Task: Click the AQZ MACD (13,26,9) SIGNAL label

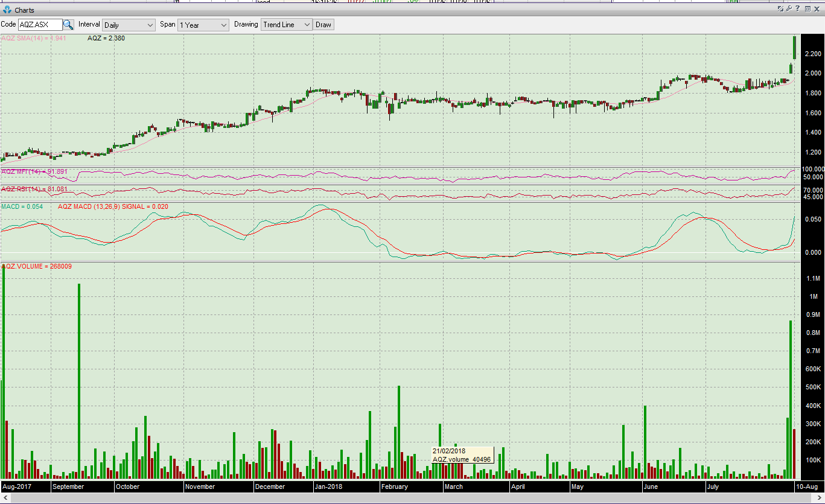Action: pos(113,206)
